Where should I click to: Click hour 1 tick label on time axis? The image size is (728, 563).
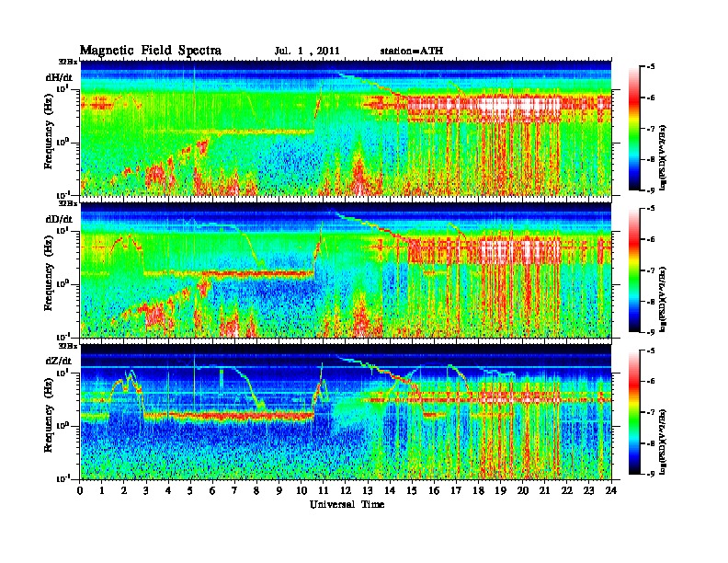click(x=102, y=490)
